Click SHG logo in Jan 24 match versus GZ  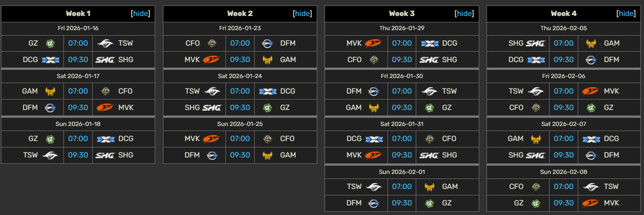pos(212,108)
